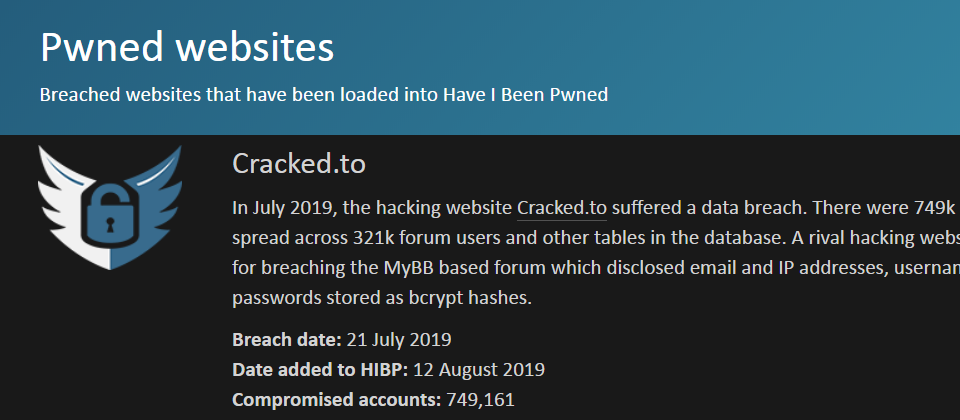Viewport: 960px width, 420px height.
Task: Click the 'Compromised accounts:' label
Action: point(337,400)
